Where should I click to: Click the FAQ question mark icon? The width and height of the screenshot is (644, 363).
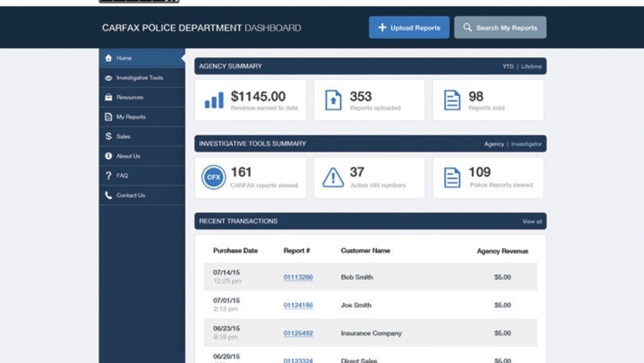pos(108,176)
